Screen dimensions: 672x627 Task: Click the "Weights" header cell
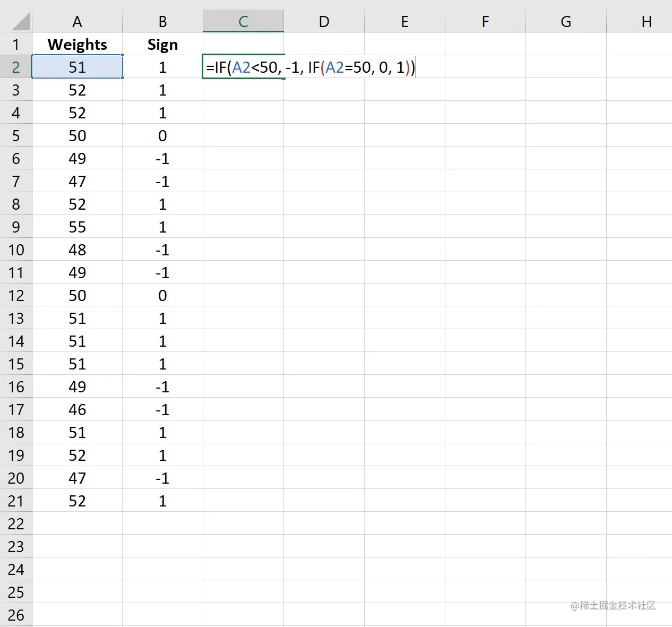[77, 44]
